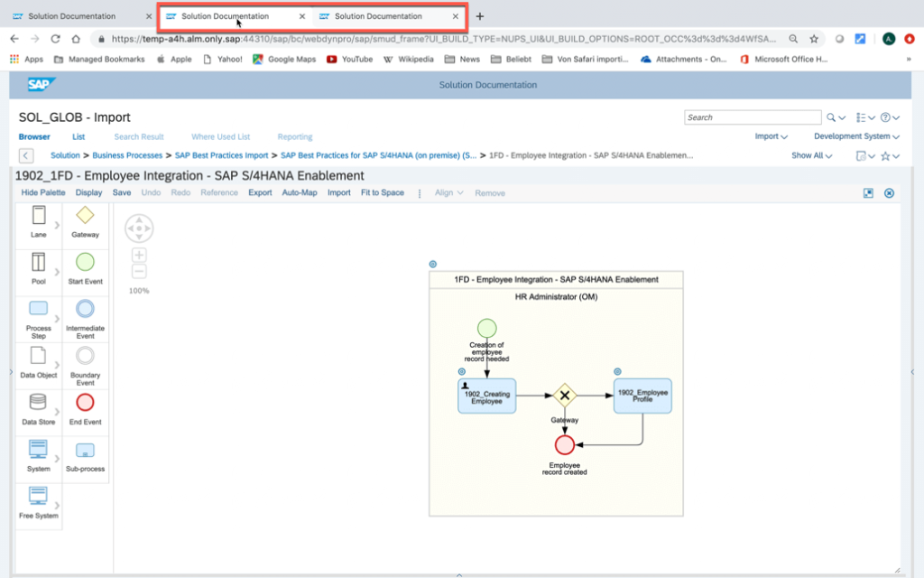Click the browser zoom magnifier icon
924x578 pixels.
(x=793, y=39)
